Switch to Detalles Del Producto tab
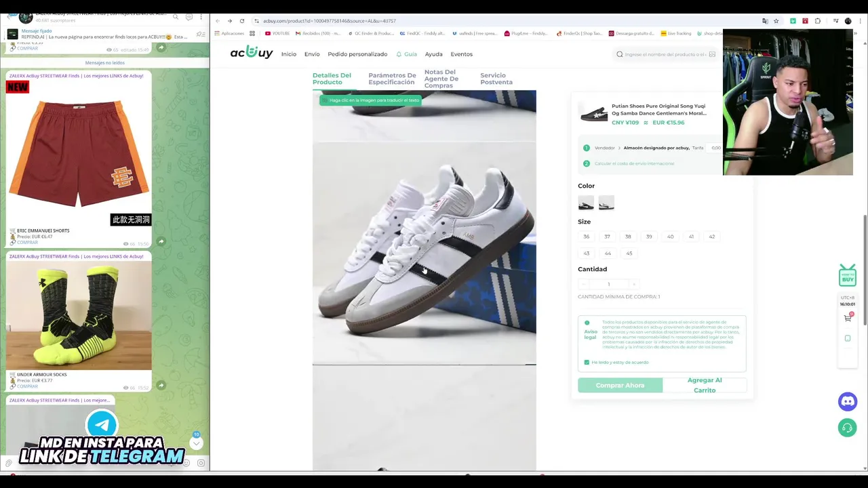 point(332,79)
